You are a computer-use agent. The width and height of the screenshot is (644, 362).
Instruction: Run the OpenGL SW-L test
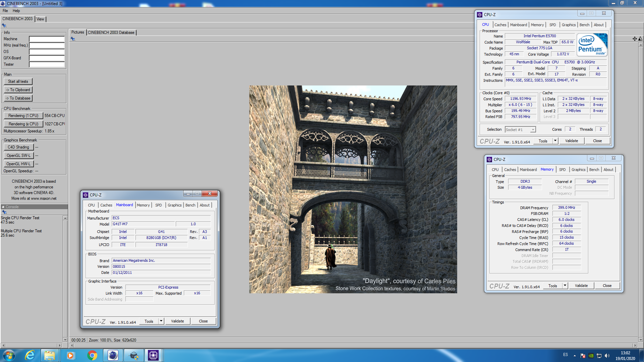point(18,156)
